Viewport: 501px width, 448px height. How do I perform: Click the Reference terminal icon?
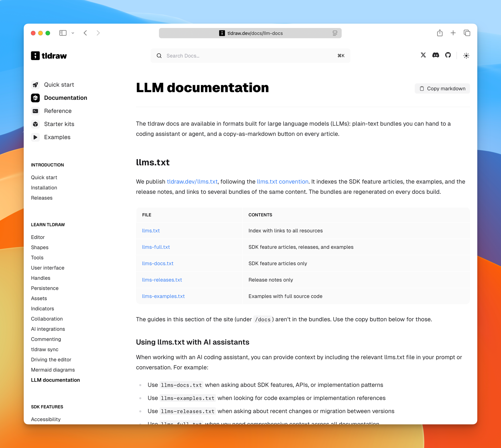(35, 111)
